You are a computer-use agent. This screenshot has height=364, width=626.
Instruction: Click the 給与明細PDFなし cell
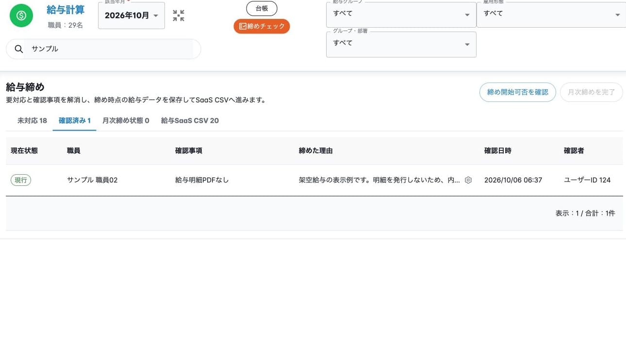tap(202, 180)
